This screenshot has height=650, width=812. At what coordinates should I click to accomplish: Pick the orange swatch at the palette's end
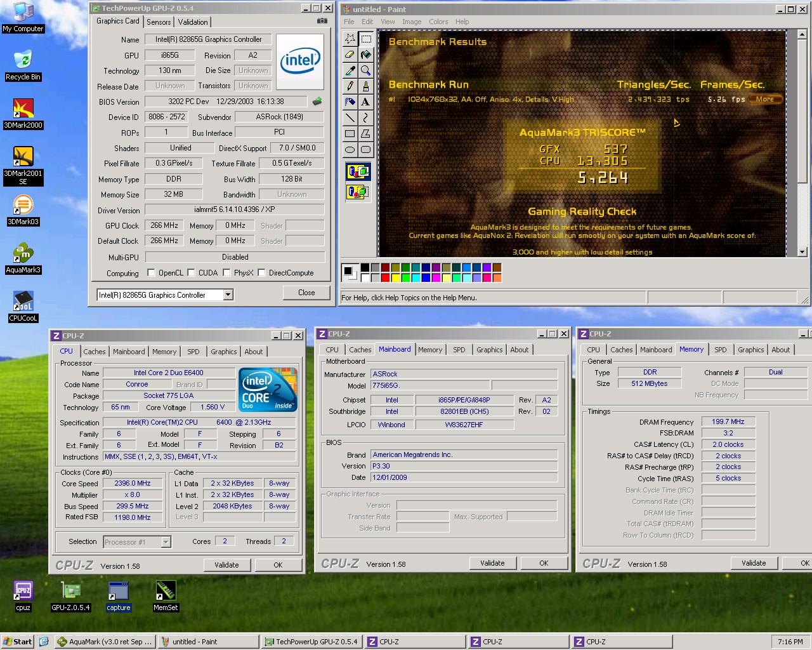click(497, 277)
